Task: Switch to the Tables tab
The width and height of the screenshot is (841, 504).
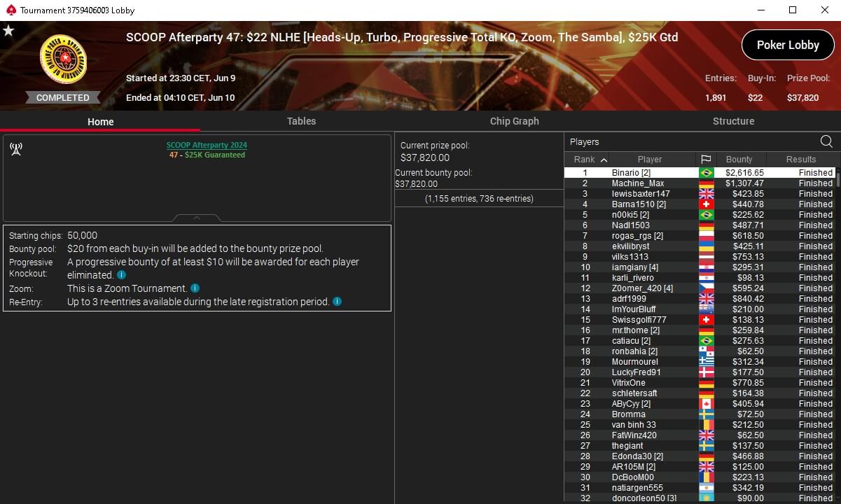Action: (x=301, y=121)
